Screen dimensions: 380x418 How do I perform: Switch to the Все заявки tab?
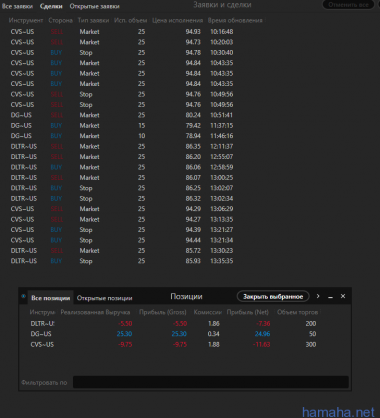pos(17,6)
